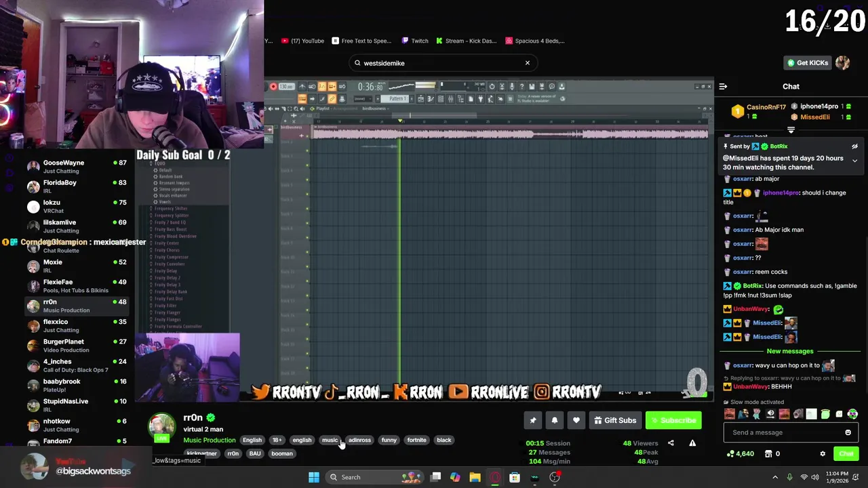Click the warning report triangle icon
The width and height of the screenshot is (868, 488).
coord(692,443)
